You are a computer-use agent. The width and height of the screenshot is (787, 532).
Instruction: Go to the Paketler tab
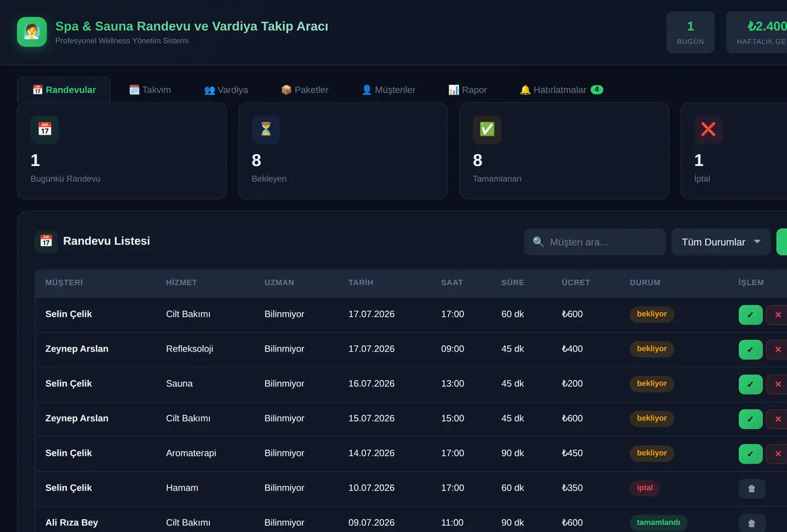pyautogui.click(x=305, y=90)
